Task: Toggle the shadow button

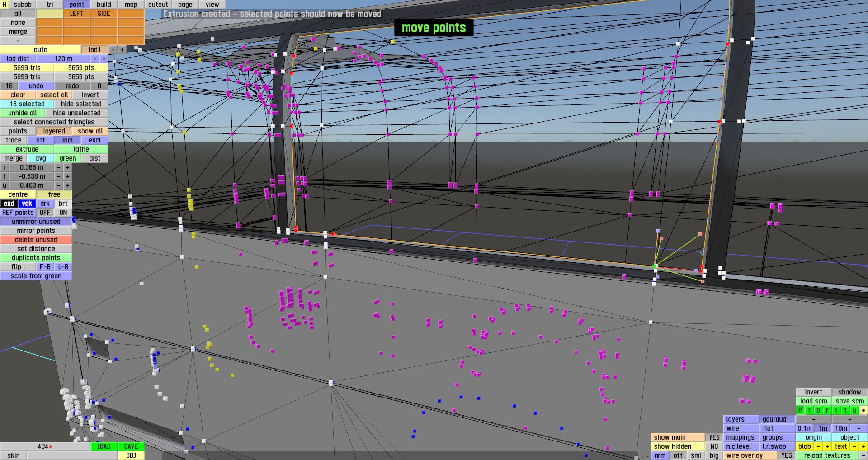Action: pyautogui.click(x=850, y=392)
